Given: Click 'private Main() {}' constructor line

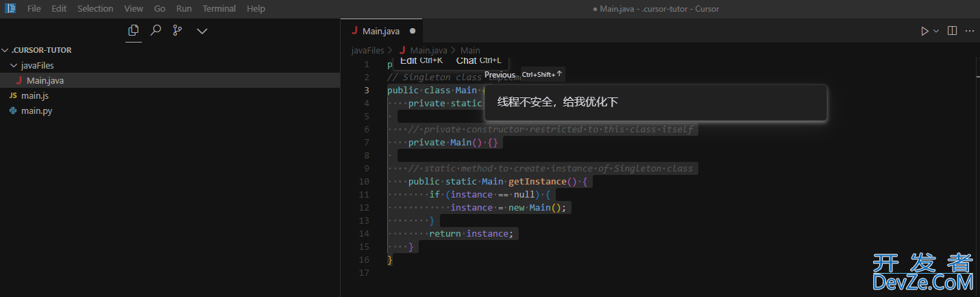Looking at the screenshot, I should coord(453,143).
